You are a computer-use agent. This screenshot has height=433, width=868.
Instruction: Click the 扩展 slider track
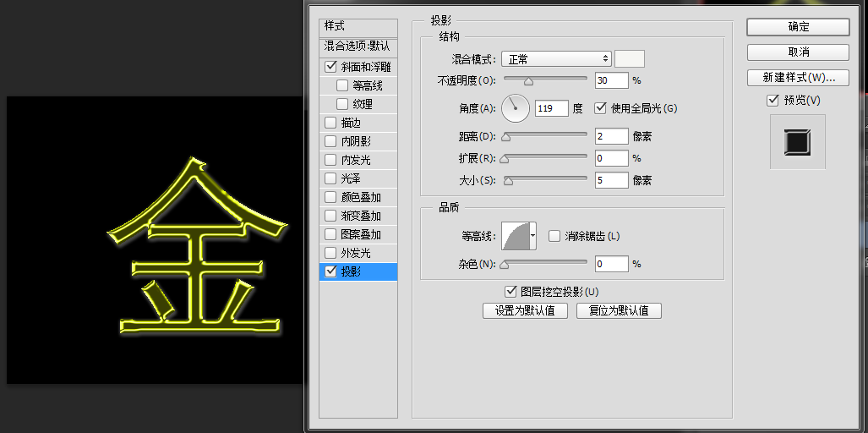point(544,156)
